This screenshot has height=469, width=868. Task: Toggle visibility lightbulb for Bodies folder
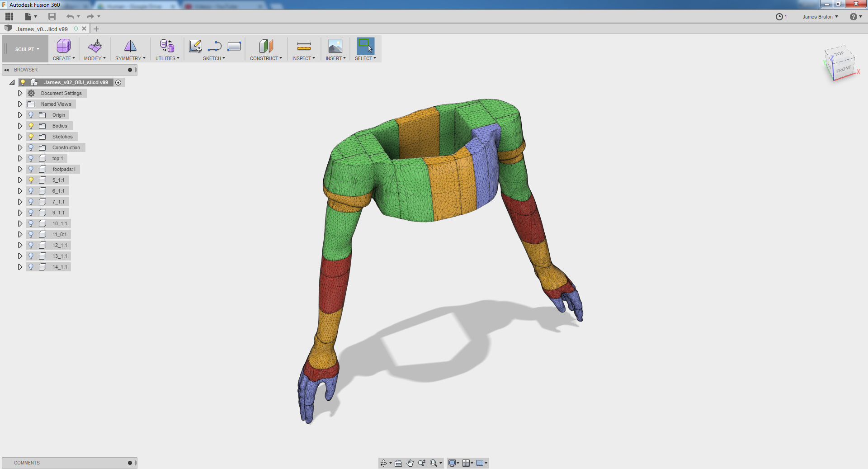tap(31, 126)
